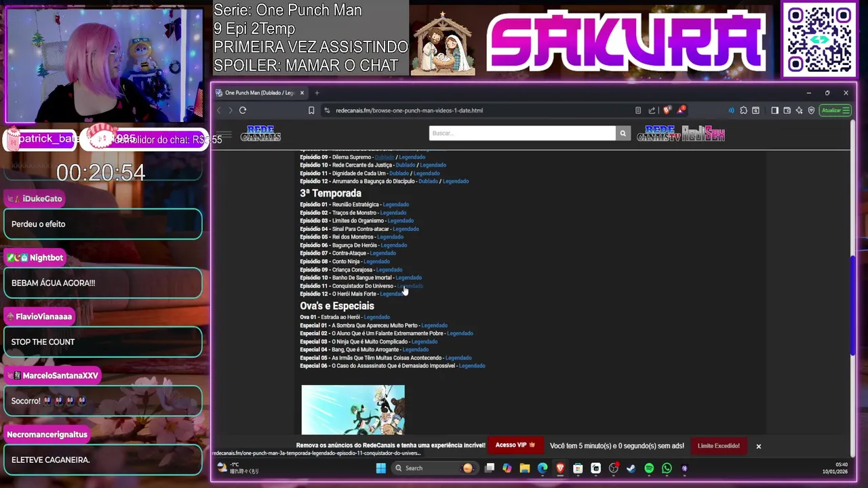Open Steam from the taskbar
The image size is (868, 488).
tap(631, 468)
